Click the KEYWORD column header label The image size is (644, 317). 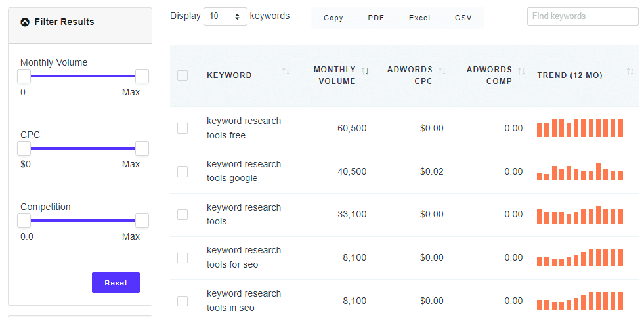229,75
